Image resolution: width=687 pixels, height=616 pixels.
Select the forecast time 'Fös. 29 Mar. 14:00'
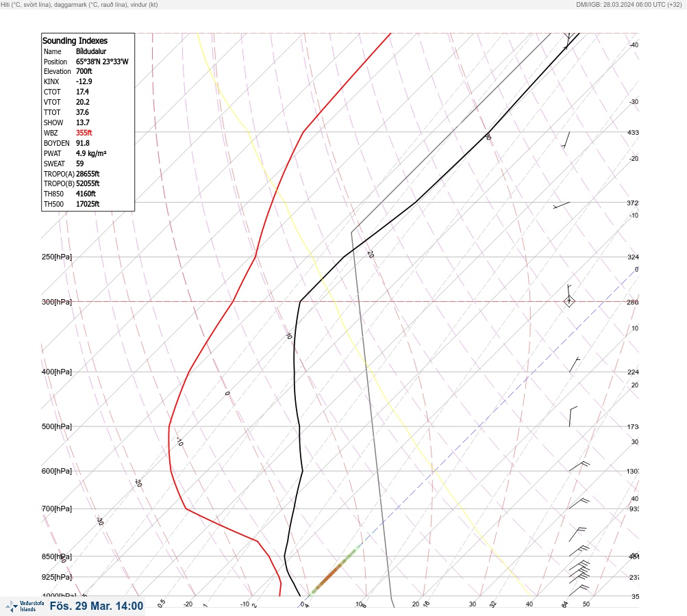tap(97, 606)
